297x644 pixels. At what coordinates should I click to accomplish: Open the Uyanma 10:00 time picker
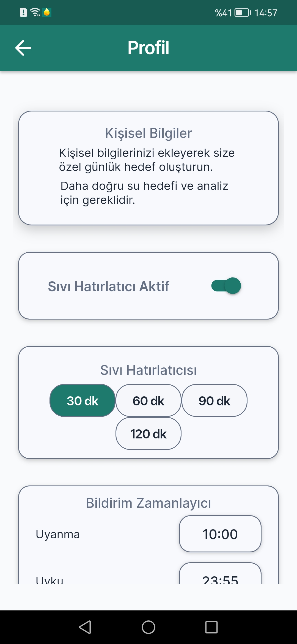point(220,534)
